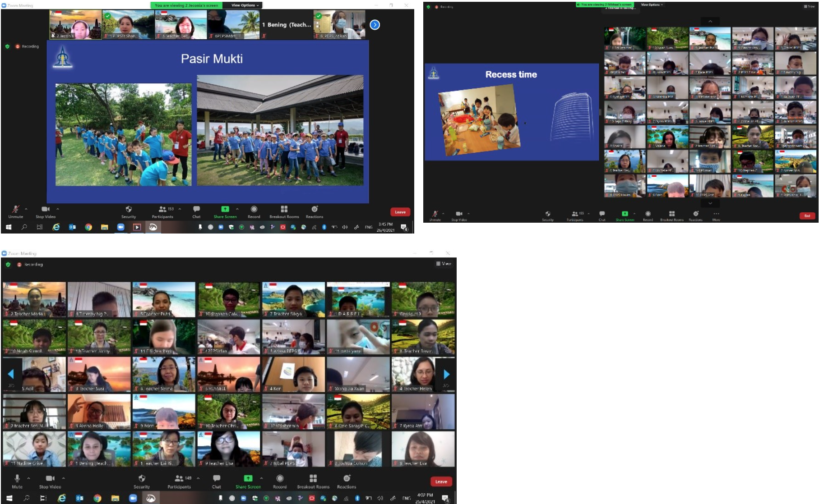Screen dimensions: 819x504
Task: Open Participants 155 in the Recess time window
Action: tap(575, 215)
